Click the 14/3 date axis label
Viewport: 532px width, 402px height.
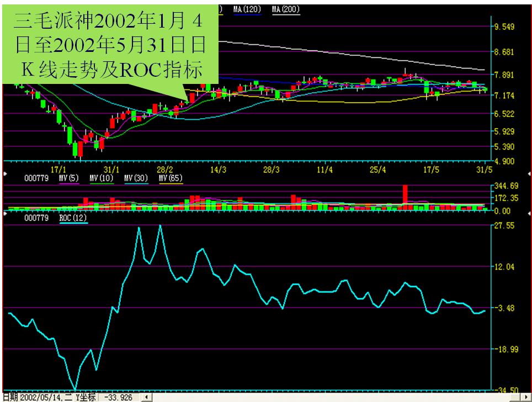(x=218, y=170)
